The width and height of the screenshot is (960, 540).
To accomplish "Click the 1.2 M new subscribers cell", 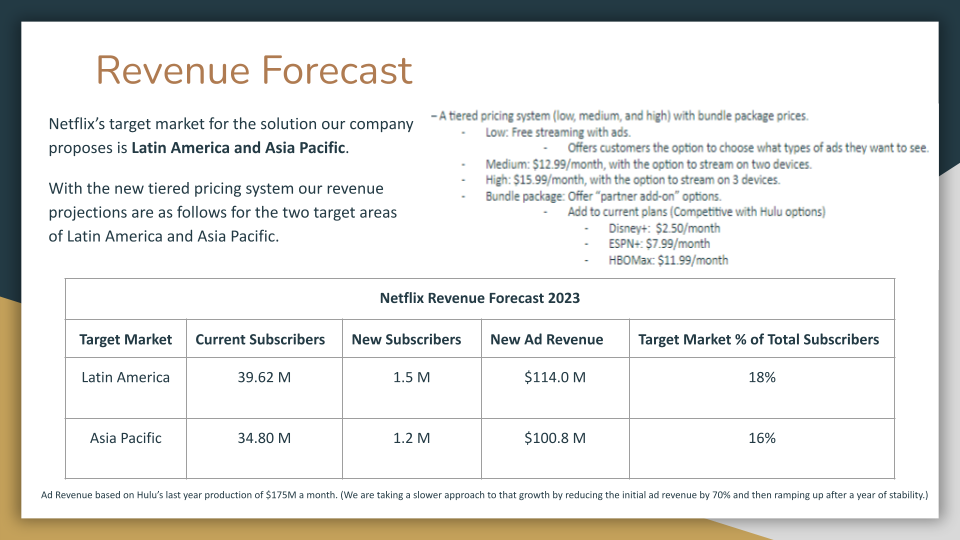I will 411,438.
